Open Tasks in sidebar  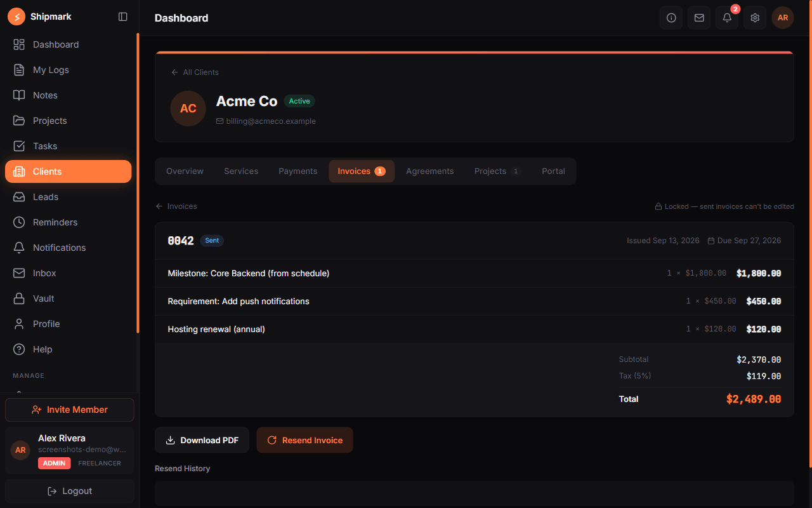pos(69,146)
